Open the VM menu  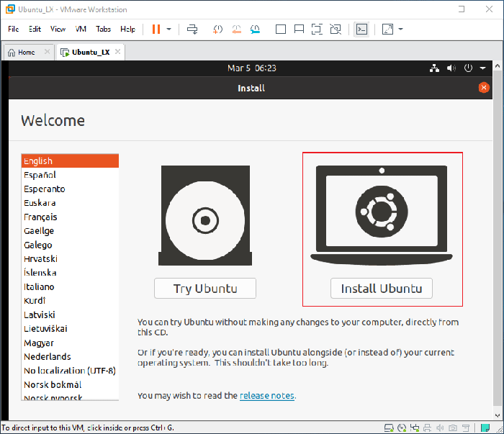coord(81,30)
